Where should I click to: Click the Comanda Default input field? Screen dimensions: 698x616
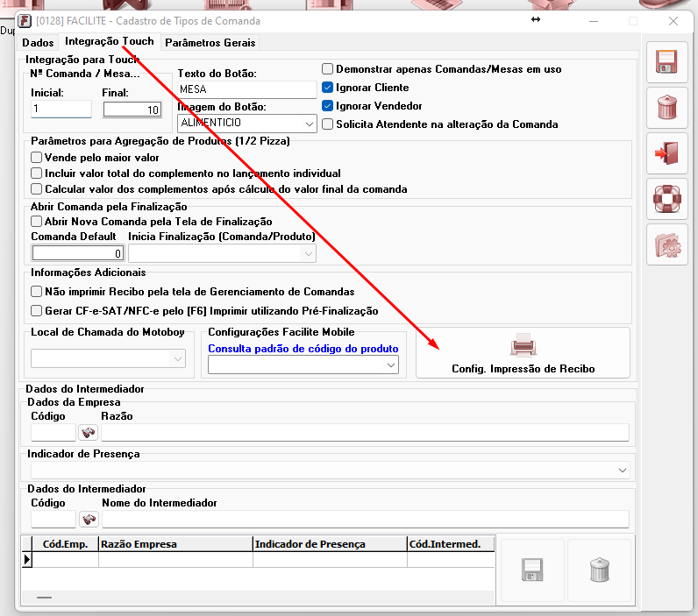click(77, 253)
